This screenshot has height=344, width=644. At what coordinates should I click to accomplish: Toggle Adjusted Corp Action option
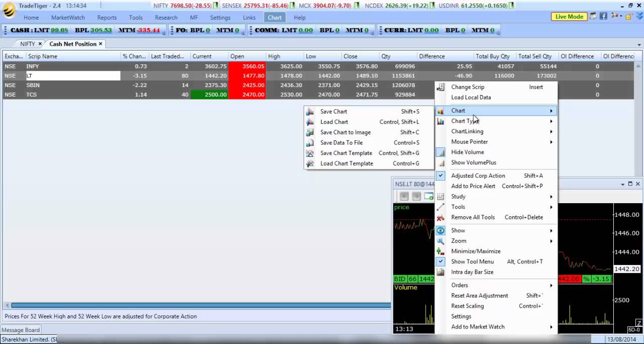(x=496, y=176)
